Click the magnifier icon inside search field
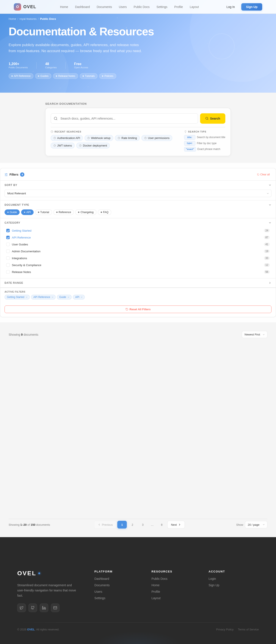Image resolution: width=276 pixels, height=644 pixels. point(56,119)
